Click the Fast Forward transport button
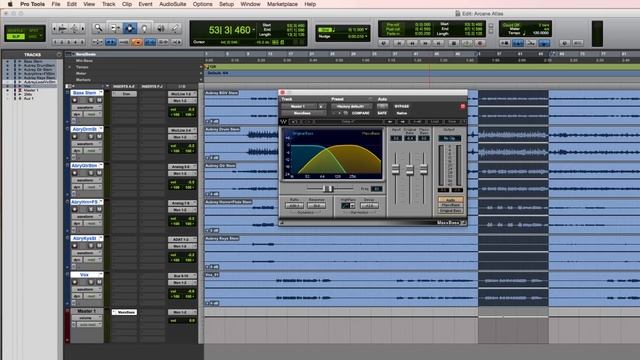Screen dimensions: 640x360 pos(425,42)
